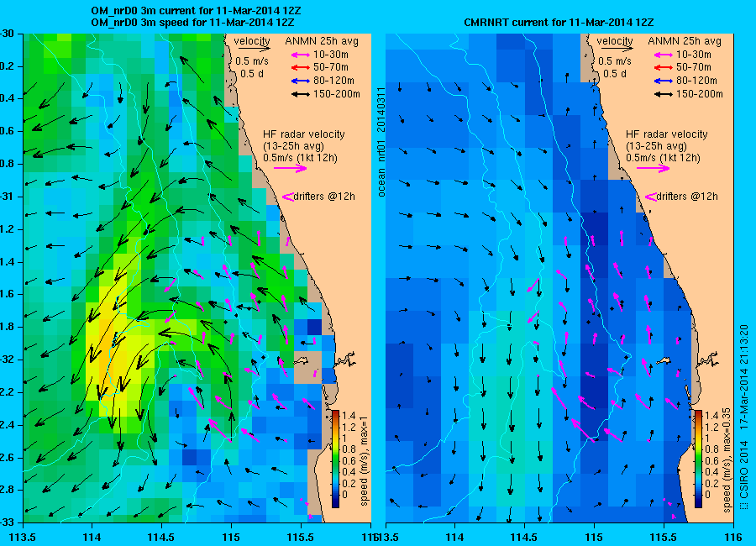Click the speed color bar with max=1

(x=335, y=459)
